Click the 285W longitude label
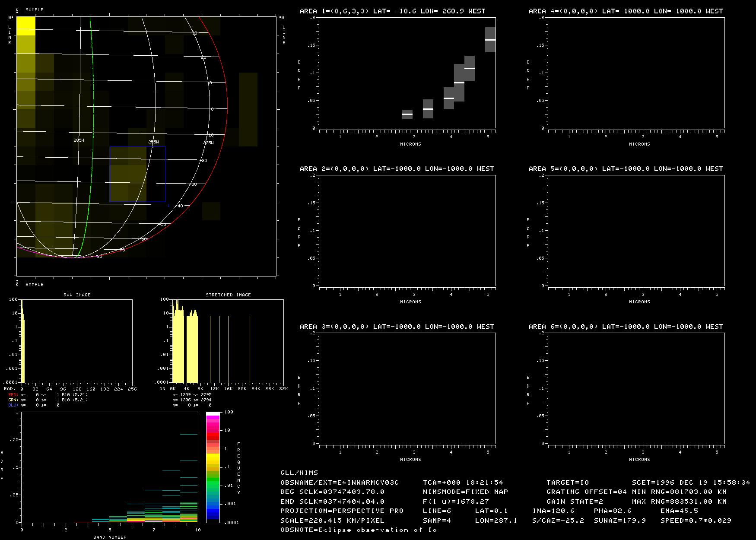Image resolution: width=756 pixels, height=540 pixels. [79, 140]
